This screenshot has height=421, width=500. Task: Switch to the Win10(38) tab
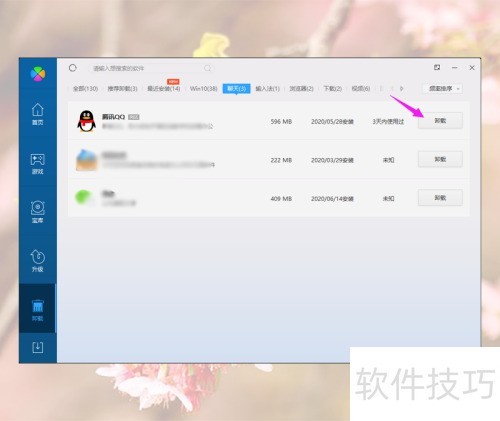click(x=203, y=89)
